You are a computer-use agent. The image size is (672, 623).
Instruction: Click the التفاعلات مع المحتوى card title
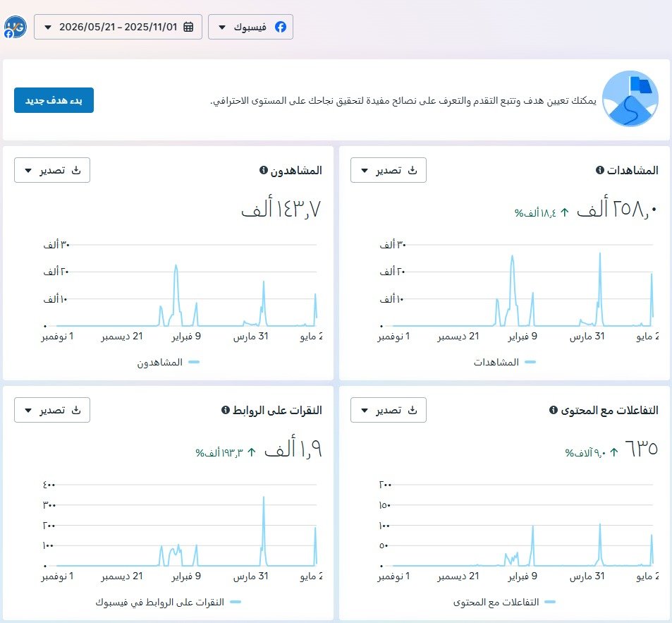[609, 411]
